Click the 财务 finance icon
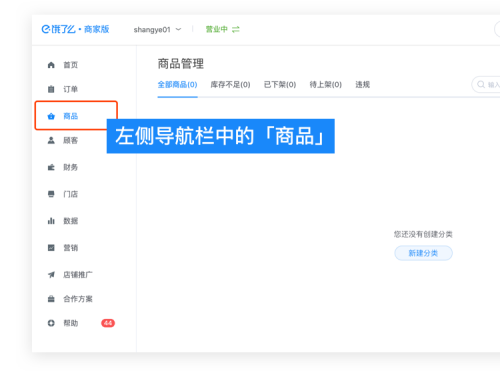This screenshot has width=500, height=379. pos(51,167)
